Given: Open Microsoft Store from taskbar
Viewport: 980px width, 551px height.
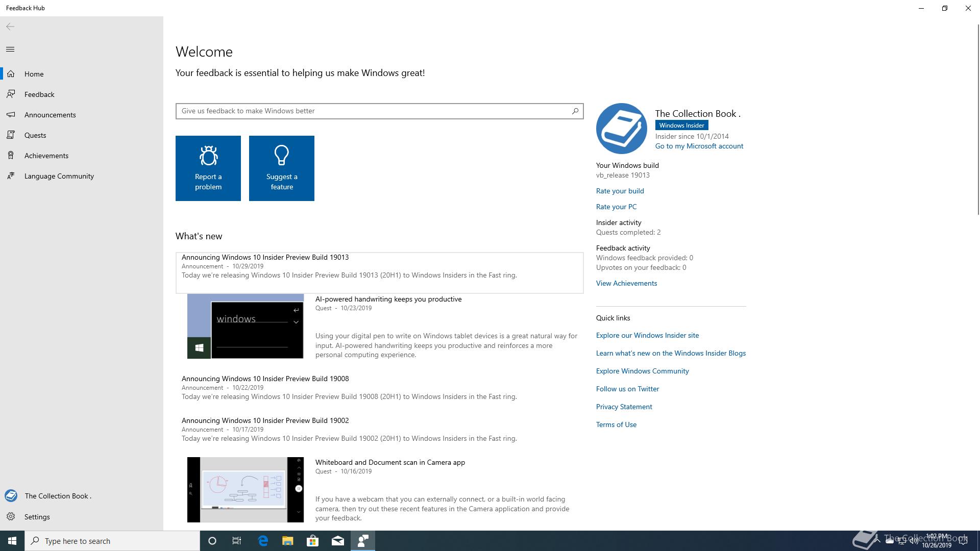Looking at the screenshot, I should (x=312, y=541).
